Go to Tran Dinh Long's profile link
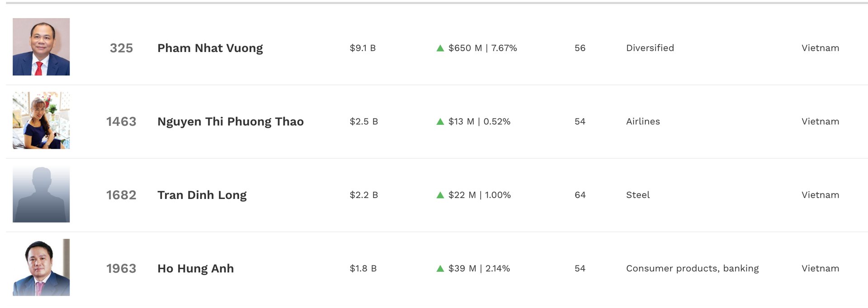This screenshot has height=308, width=868. pos(202,195)
